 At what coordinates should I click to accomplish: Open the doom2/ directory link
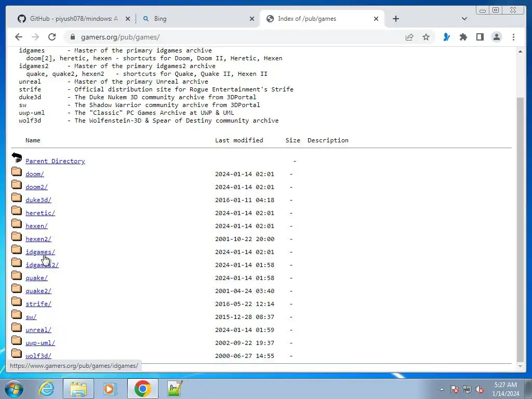point(37,187)
